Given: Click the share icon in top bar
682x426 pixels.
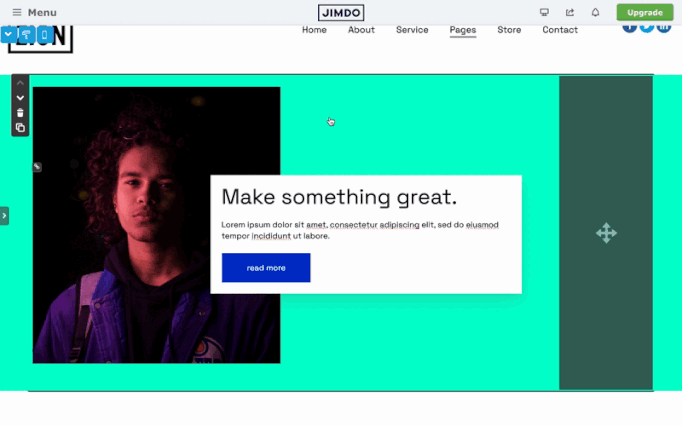Looking at the screenshot, I should click(x=570, y=12).
